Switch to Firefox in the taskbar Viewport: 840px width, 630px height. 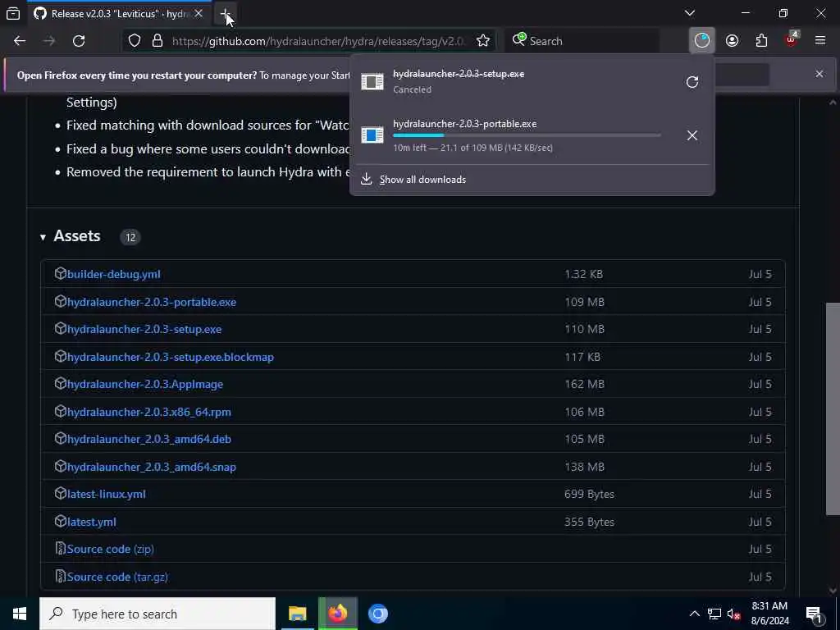click(337, 614)
